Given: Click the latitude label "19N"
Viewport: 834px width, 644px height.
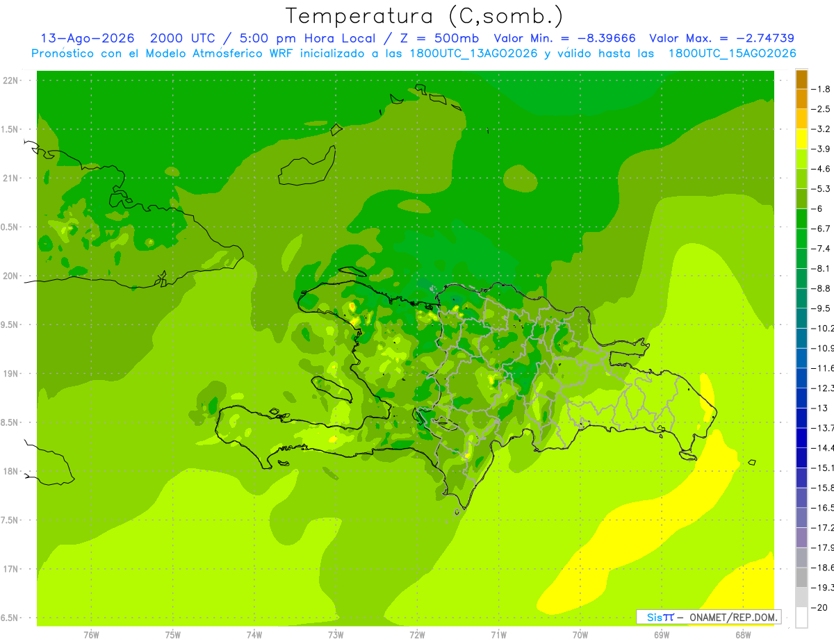Looking at the screenshot, I should click(12, 374).
